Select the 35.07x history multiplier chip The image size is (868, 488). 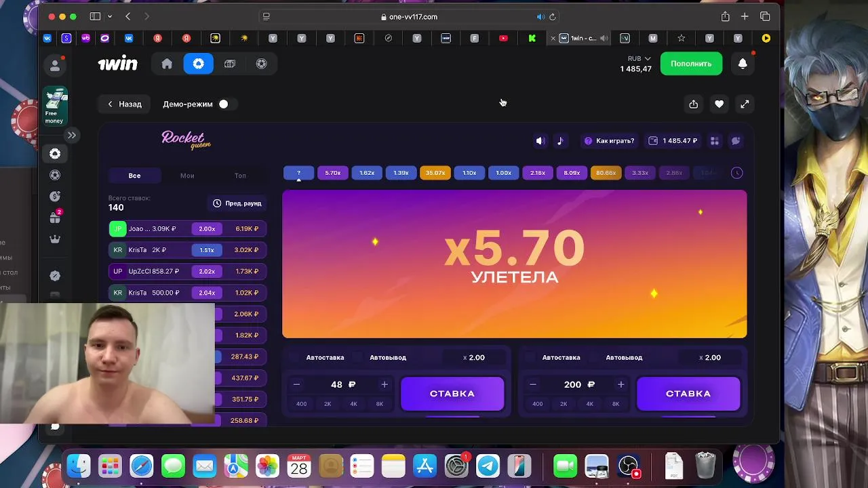435,173
